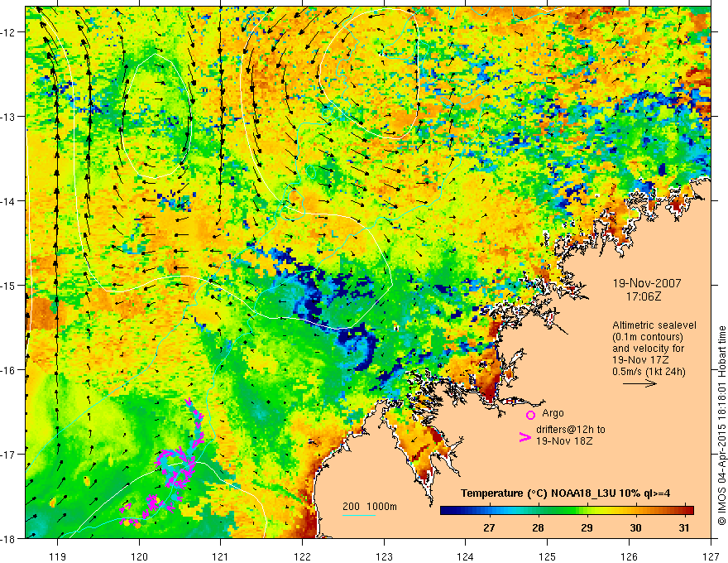Image resolution: width=728 pixels, height=563 pixels.
Task: Click the 0.5m/s velocity scale arrow
Action: [x=639, y=383]
